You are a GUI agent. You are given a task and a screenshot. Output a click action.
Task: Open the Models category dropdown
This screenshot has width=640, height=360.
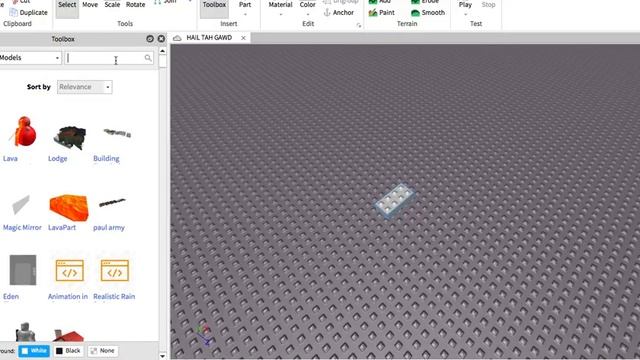tap(30, 58)
